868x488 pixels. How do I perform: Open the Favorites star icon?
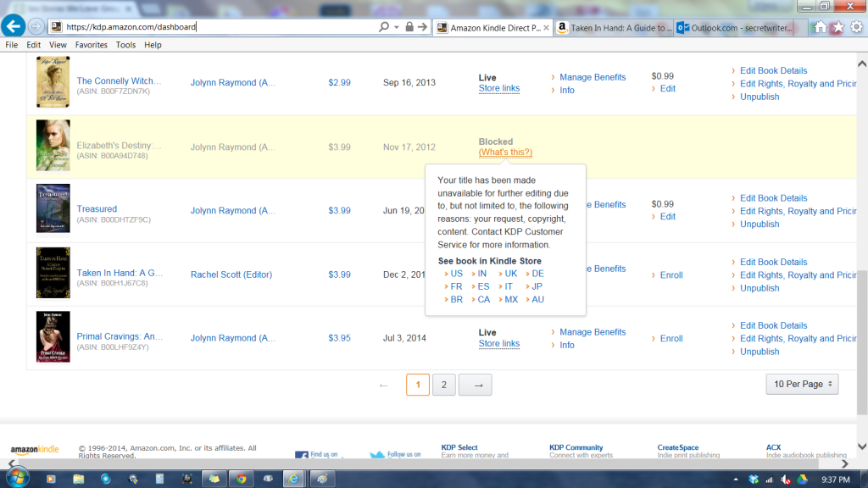coord(837,27)
